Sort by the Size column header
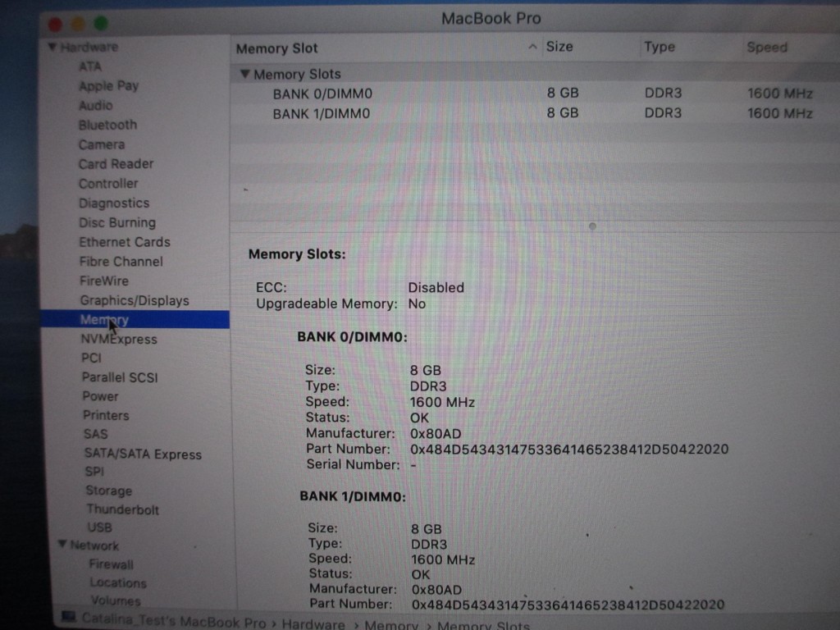 (559, 47)
